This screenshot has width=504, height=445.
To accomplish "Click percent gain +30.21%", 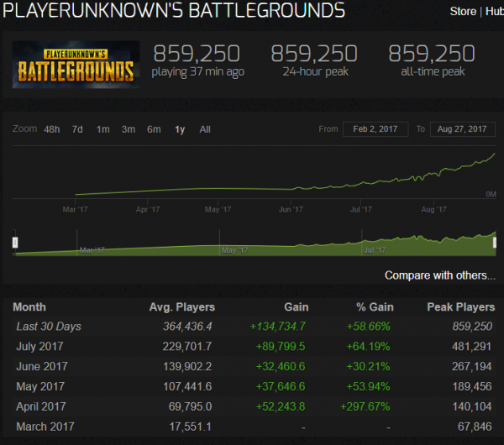I will click(x=368, y=366).
